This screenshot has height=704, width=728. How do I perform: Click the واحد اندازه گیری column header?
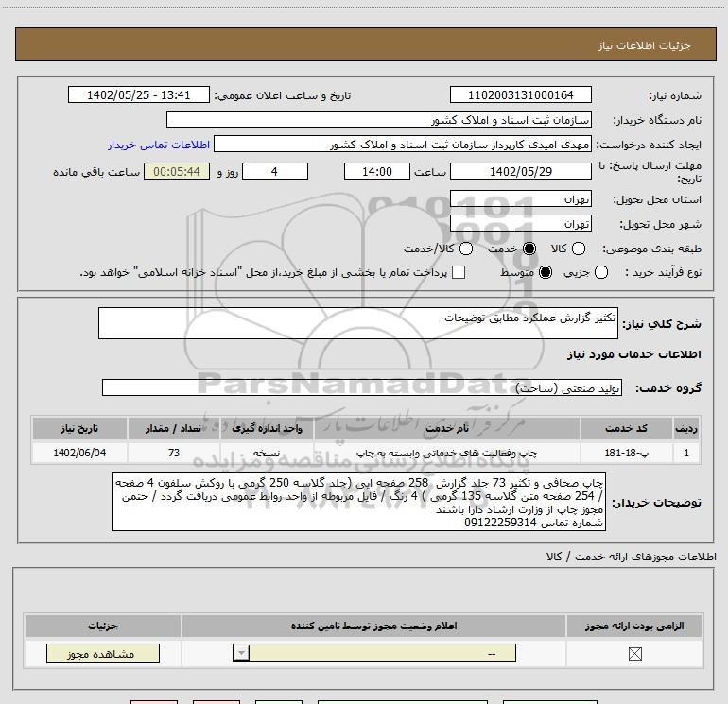pos(267,428)
